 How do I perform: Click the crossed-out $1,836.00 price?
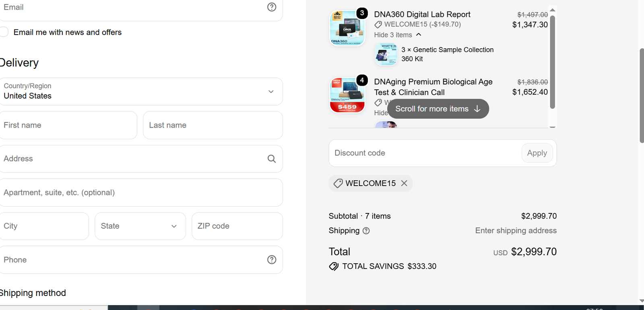(533, 82)
